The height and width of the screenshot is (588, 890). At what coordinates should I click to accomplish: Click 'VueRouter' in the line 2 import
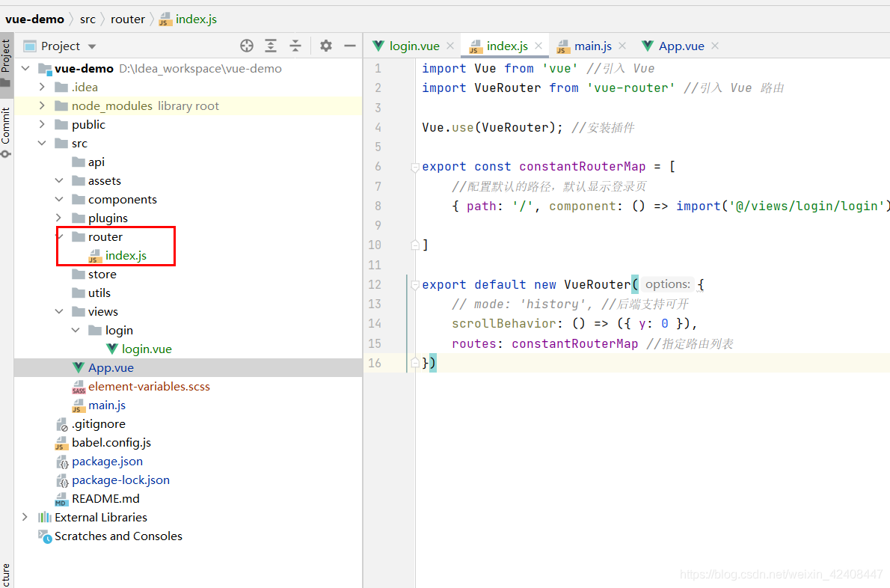(507, 88)
